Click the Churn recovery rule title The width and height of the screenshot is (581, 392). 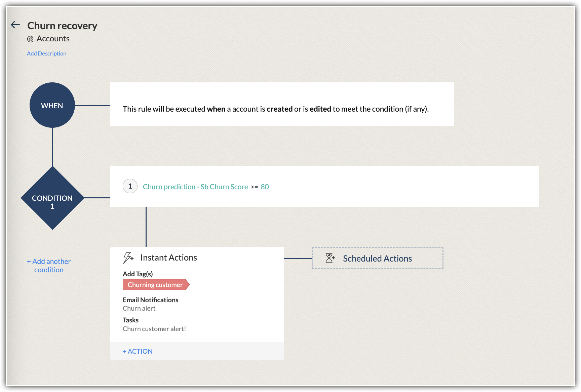[62, 26]
